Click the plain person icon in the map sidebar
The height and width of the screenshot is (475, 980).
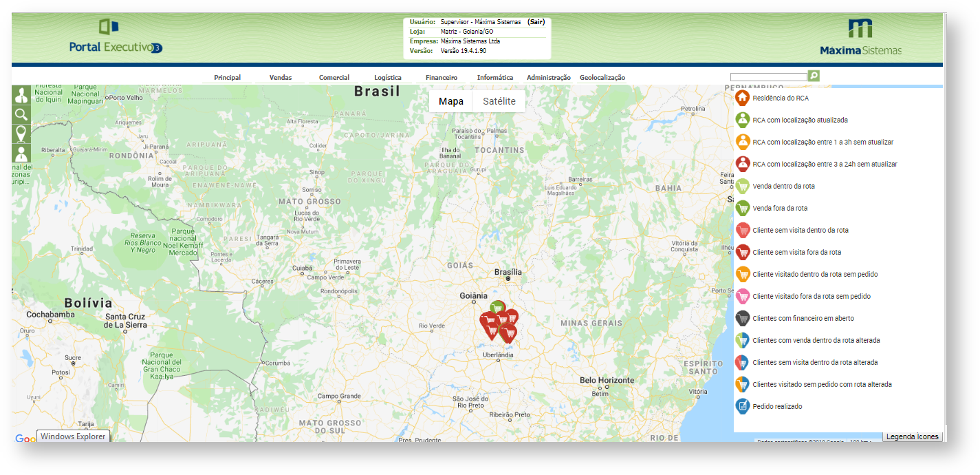point(21,153)
